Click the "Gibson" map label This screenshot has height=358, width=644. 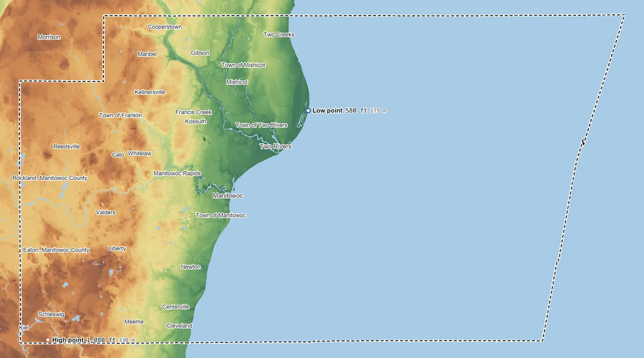point(200,53)
